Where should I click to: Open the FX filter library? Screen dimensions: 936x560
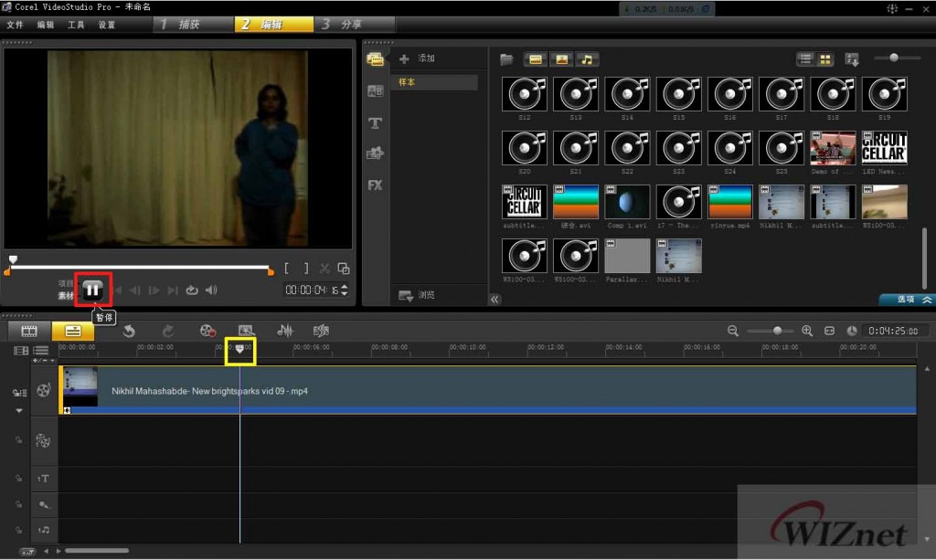click(x=375, y=185)
